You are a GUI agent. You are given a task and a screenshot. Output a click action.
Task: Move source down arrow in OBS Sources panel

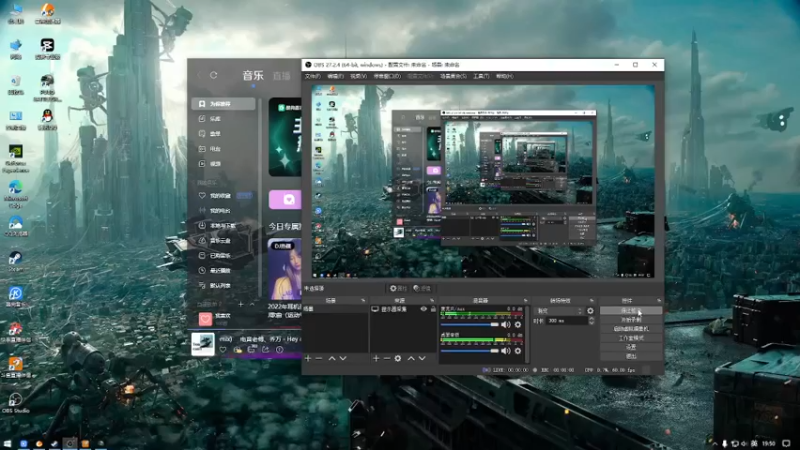[422, 358]
